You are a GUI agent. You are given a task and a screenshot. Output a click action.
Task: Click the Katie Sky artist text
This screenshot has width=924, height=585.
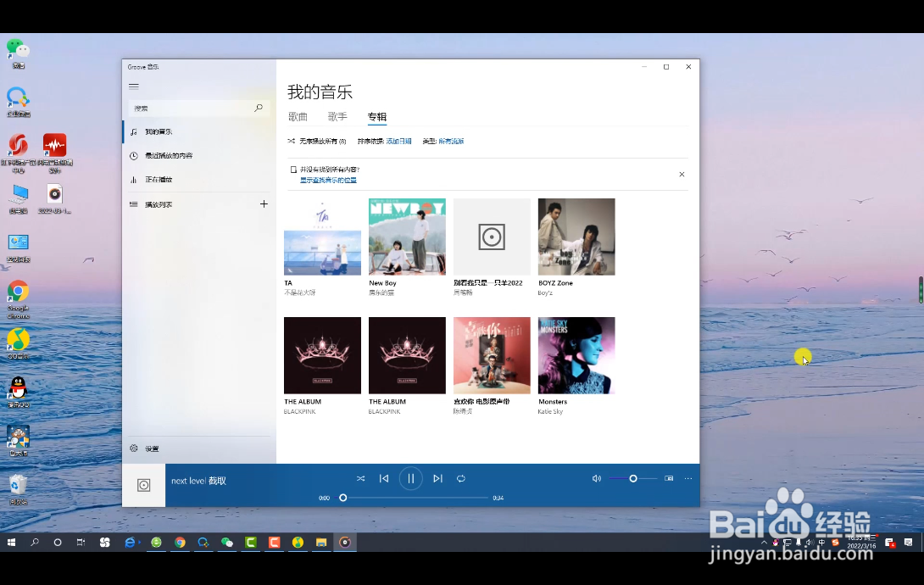[550, 412]
